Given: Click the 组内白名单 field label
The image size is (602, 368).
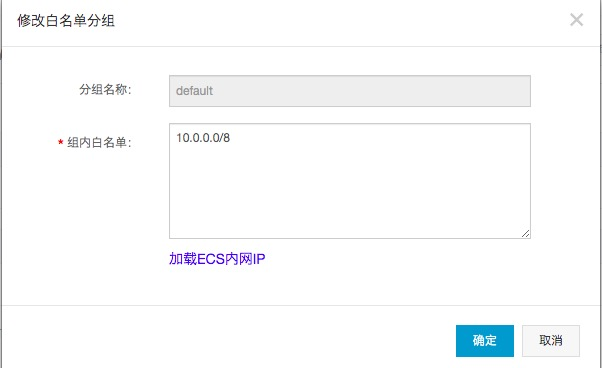Looking at the screenshot, I should click(99, 143).
